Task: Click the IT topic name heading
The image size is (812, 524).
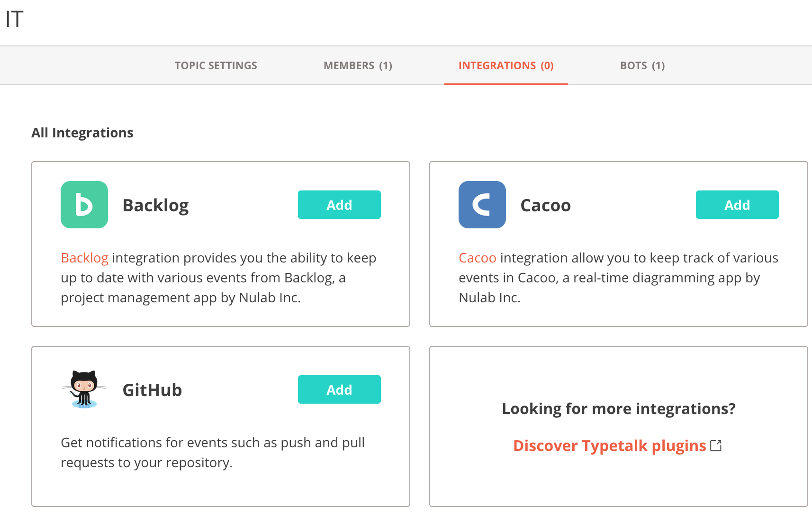Action: click(15, 19)
